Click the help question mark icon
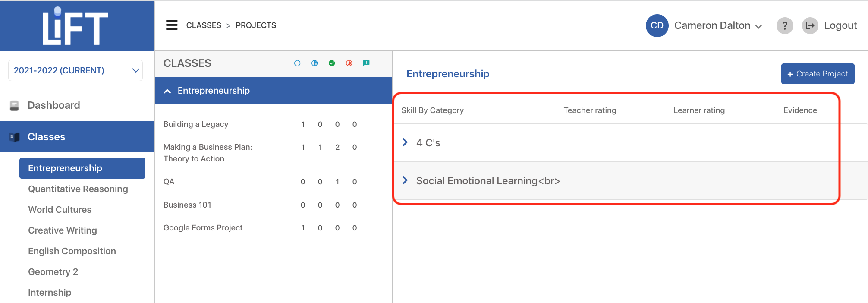 785,25
